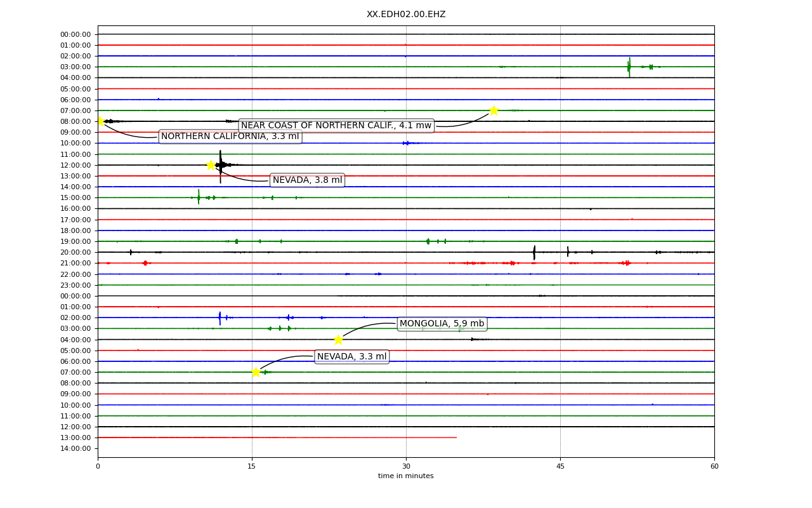Click the large green spike on 03:00:00 trace
812x508 pixels.
point(629,67)
